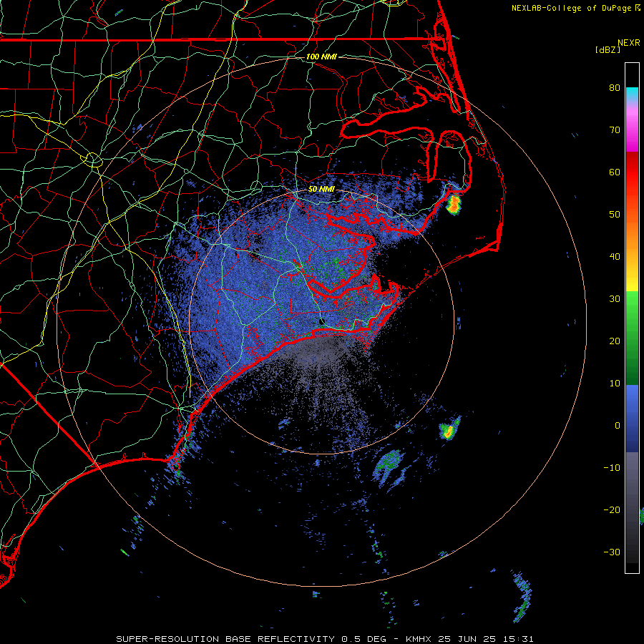Select the 10 value on the dBZ scale
The image size is (644, 644).
(x=615, y=384)
